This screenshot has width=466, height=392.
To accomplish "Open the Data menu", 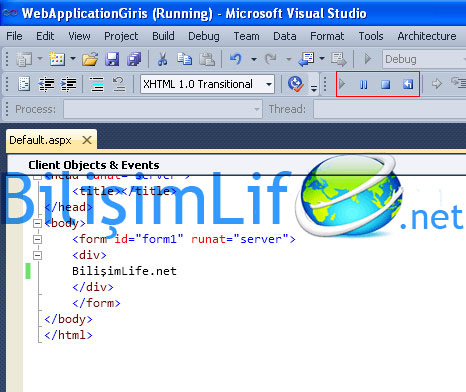I will 285,36.
